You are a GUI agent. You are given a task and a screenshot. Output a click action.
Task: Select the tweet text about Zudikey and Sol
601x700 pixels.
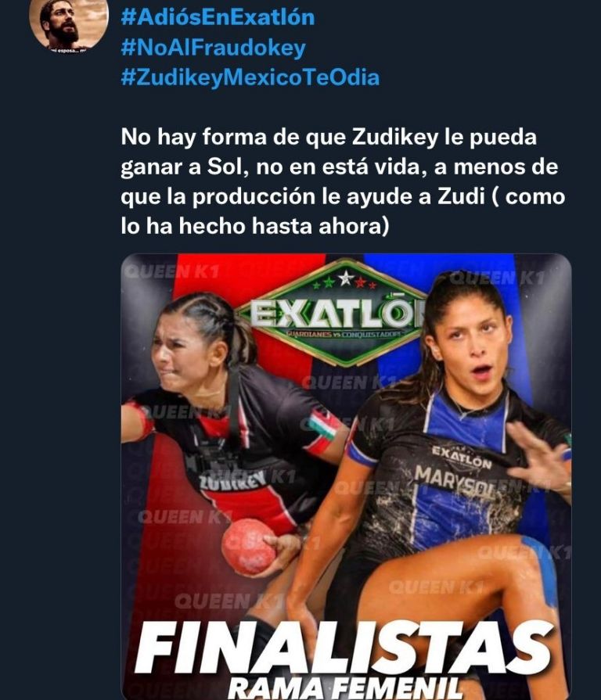(x=343, y=181)
